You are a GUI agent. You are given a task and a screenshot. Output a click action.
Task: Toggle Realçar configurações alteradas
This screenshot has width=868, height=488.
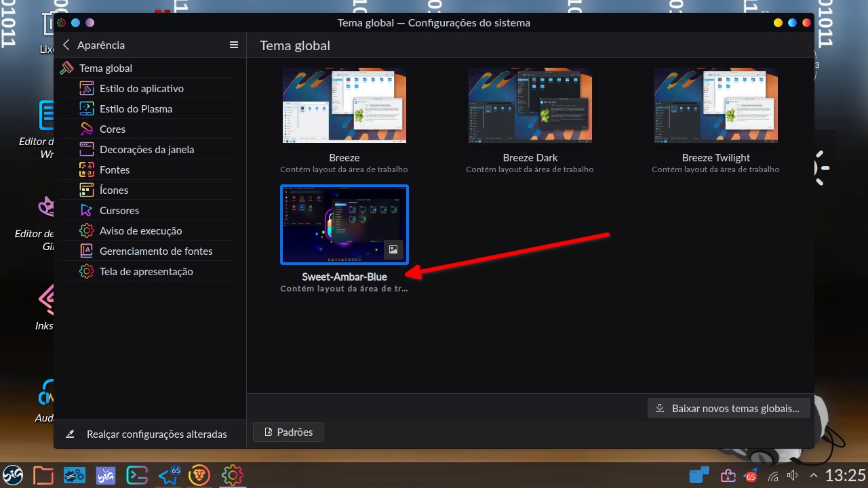149,434
